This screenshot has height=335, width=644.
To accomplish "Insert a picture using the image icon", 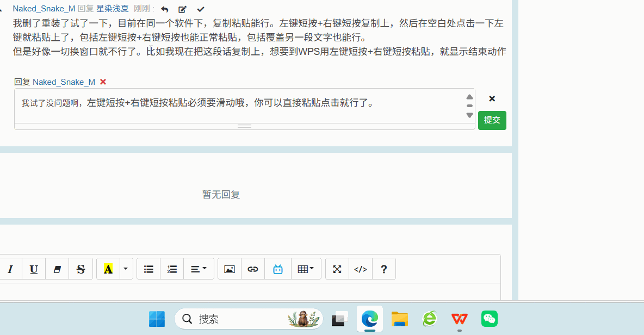I will (x=230, y=269).
